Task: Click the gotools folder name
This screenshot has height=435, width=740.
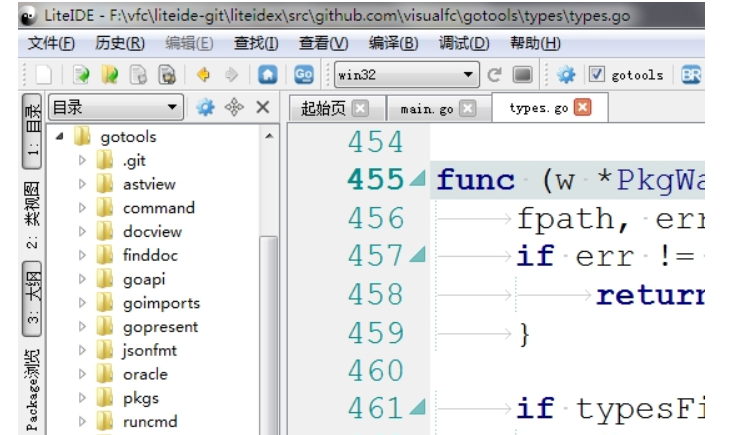Action: pos(128,137)
